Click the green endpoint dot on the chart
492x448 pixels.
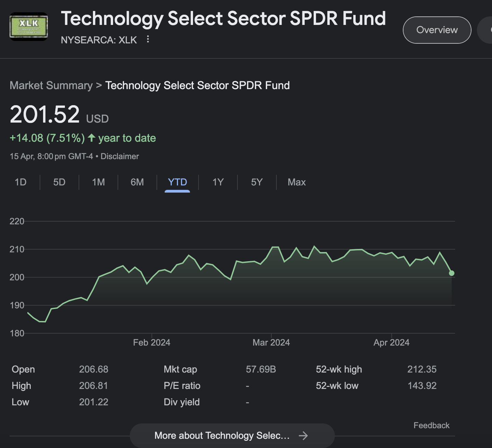(x=452, y=273)
